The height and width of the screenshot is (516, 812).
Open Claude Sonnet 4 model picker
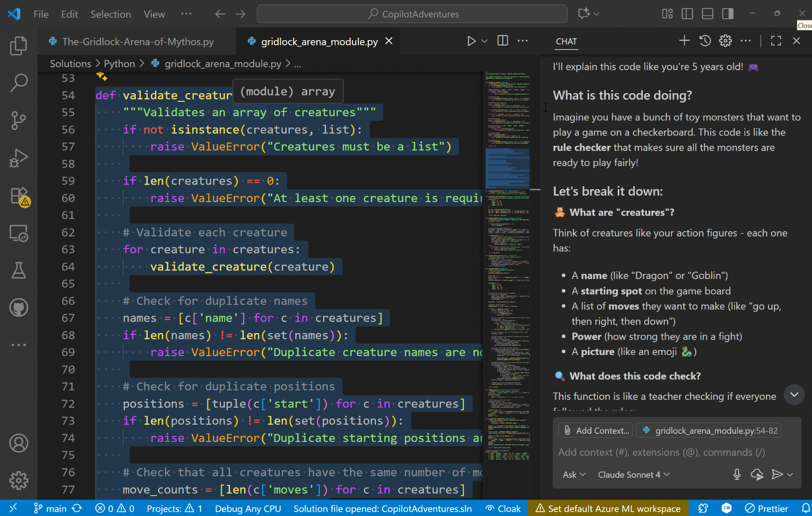(634, 474)
